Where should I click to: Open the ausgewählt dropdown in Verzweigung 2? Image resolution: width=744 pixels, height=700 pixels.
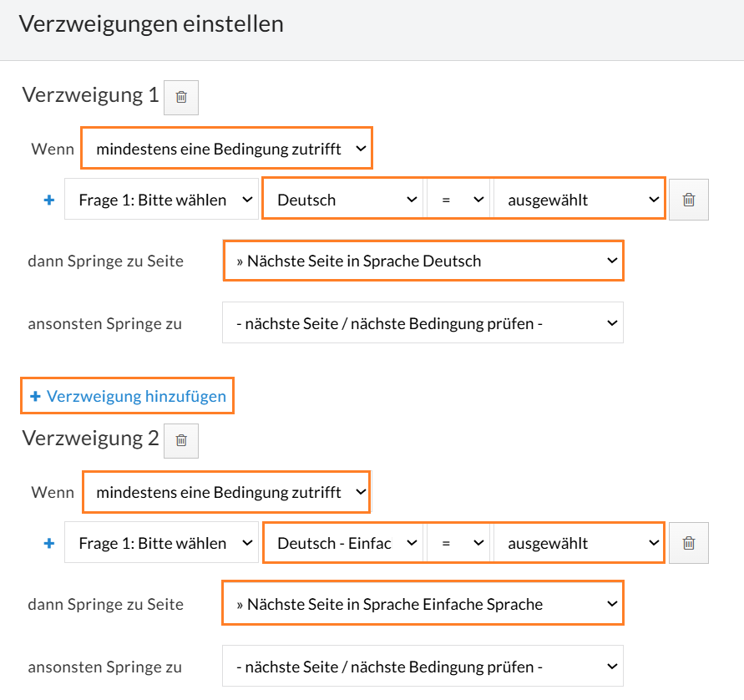pyautogui.click(x=579, y=542)
